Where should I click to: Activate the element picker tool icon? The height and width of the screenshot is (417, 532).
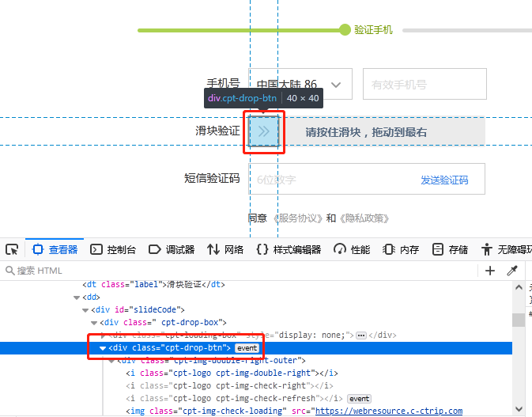click(12, 249)
